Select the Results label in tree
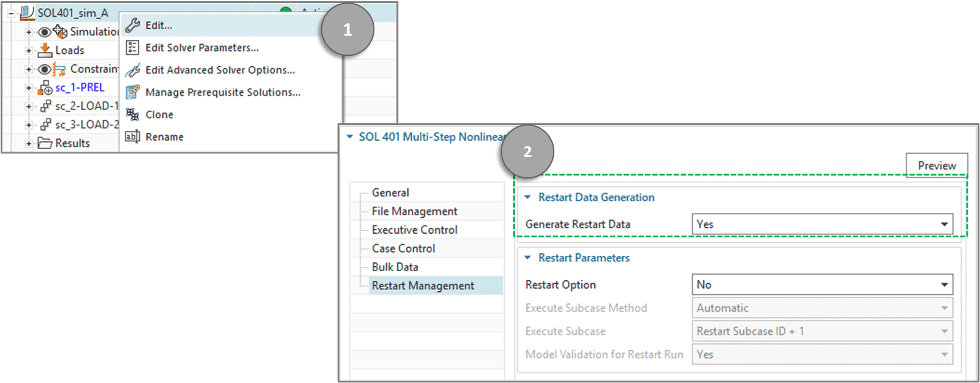This screenshot has width=980, height=383. point(72,143)
